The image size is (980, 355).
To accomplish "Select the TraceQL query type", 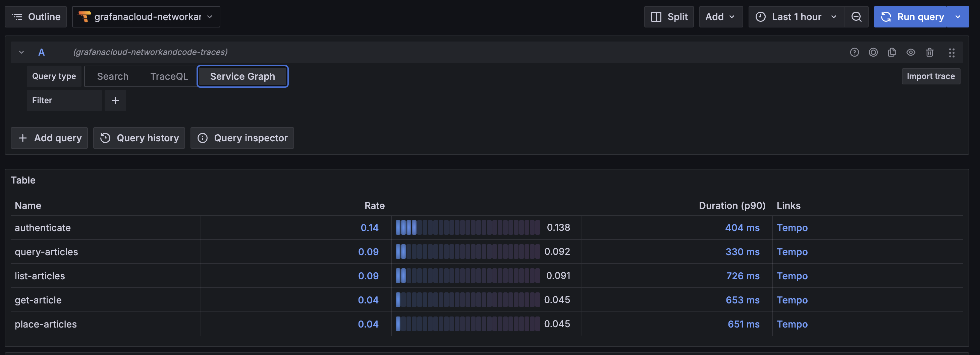I will click(x=169, y=76).
